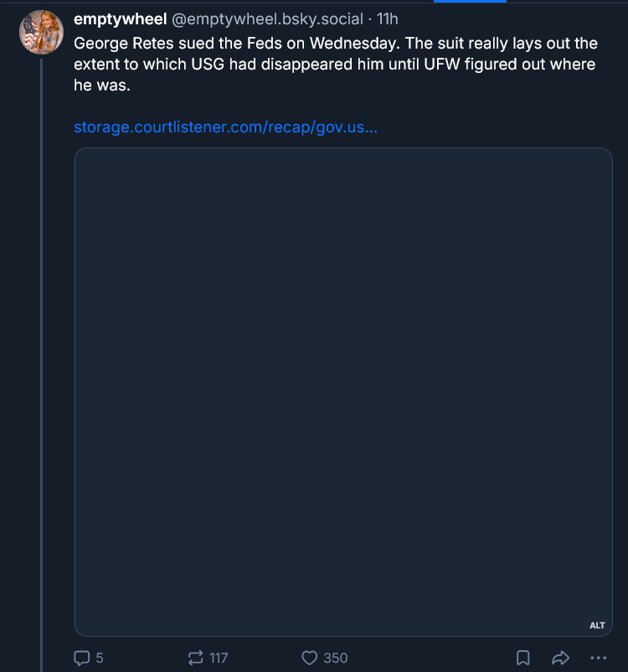The width and height of the screenshot is (628, 672).
Task: Reply to the emptywheel post
Action: 82,658
